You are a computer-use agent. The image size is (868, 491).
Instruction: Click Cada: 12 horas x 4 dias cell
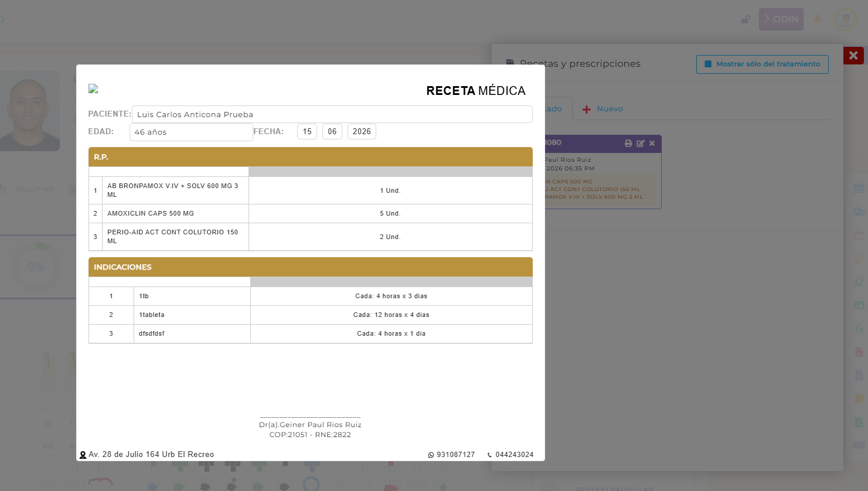tap(392, 315)
